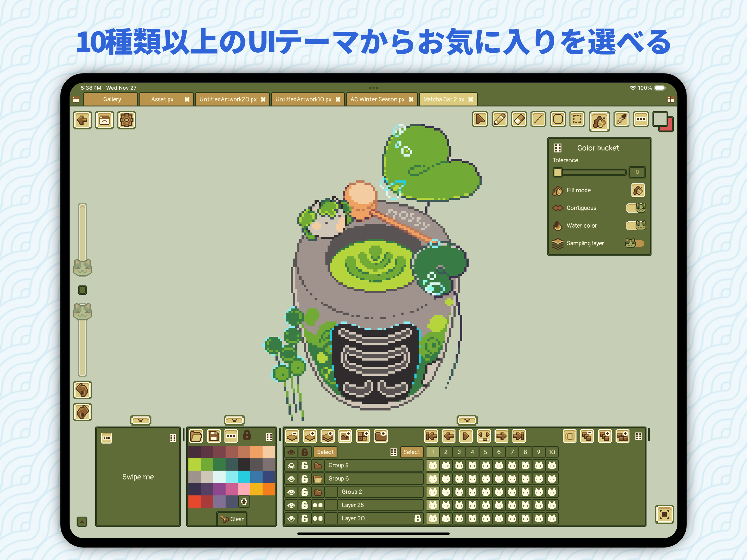
Task: Open the settings gear icon
Action: pos(127,120)
